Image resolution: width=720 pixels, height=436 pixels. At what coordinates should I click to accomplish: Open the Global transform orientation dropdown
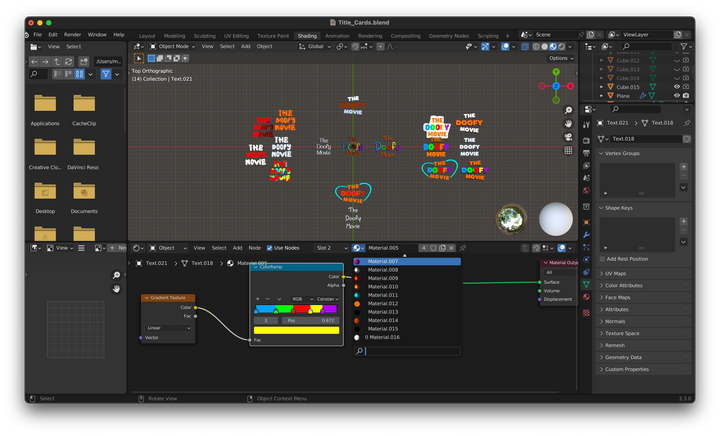pos(315,46)
